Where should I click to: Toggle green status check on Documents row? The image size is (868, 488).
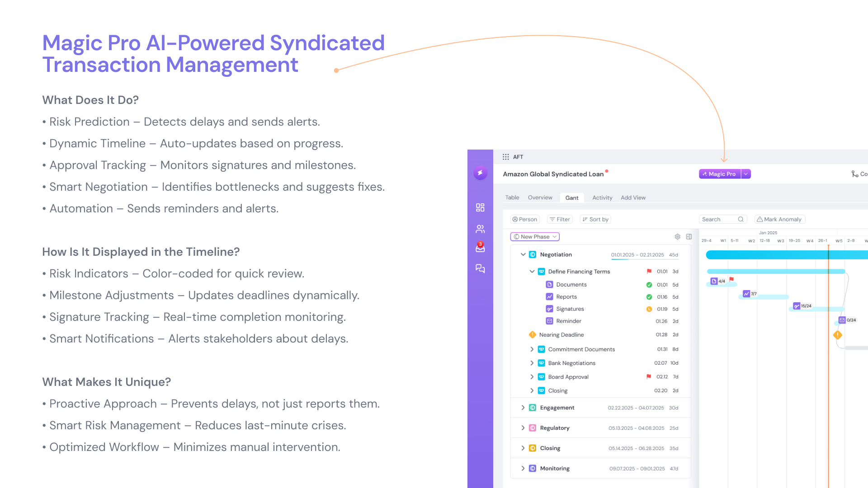(x=649, y=285)
